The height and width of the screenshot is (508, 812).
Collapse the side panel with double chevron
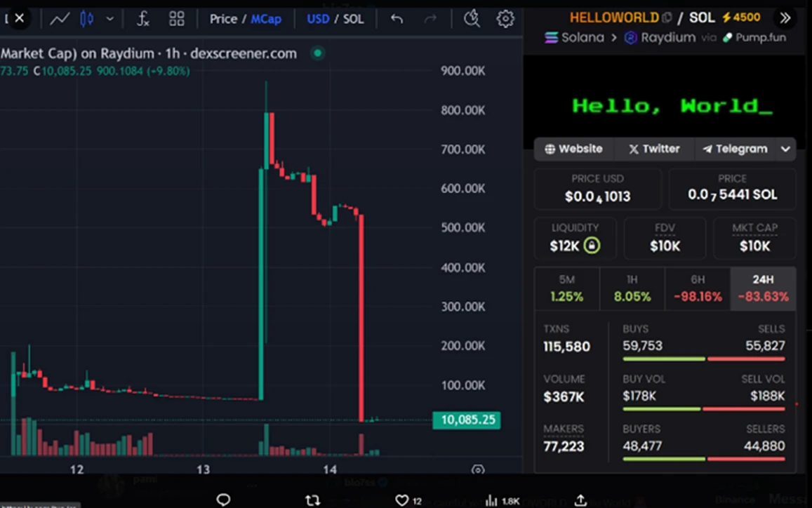[785, 18]
